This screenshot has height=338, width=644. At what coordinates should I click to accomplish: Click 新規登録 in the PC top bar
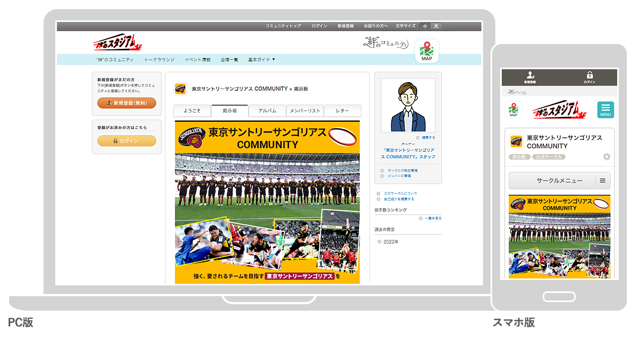pyautogui.click(x=346, y=26)
